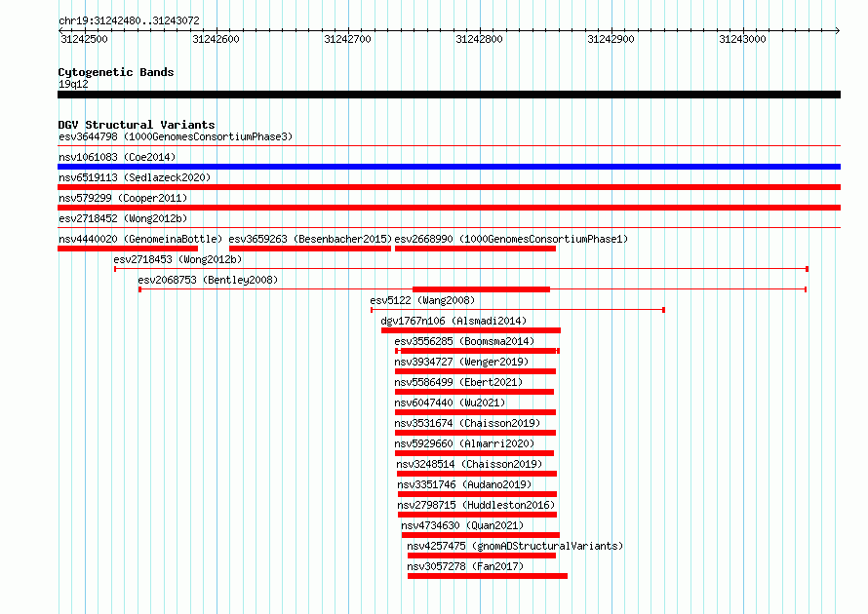Click the red bar under esv3659263 Besenbacher2015
The width and height of the screenshot is (868, 614).
click(310, 249)
